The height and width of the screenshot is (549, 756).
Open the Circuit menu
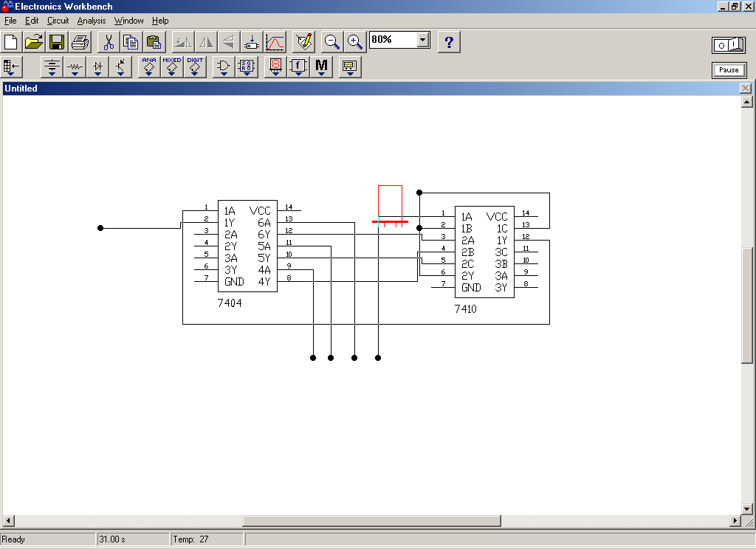pyautogui.click(x=58, y=21)
